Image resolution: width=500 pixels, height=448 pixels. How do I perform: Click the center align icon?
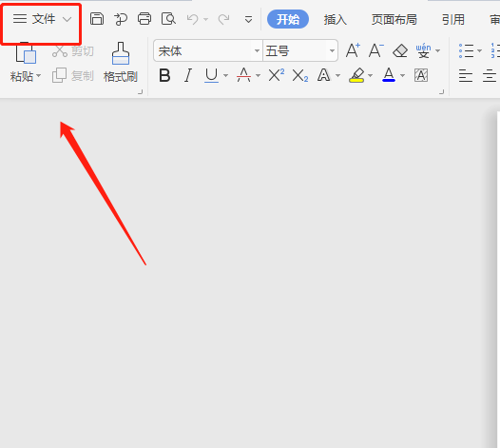click(x=490, y=76)
